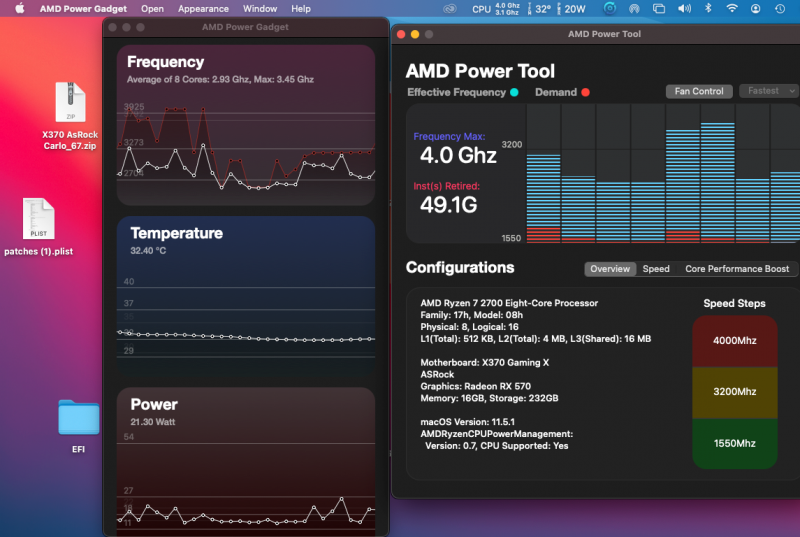
Task: Open the Bluetooth menu bar icon
Action: (x=708, y=8)
